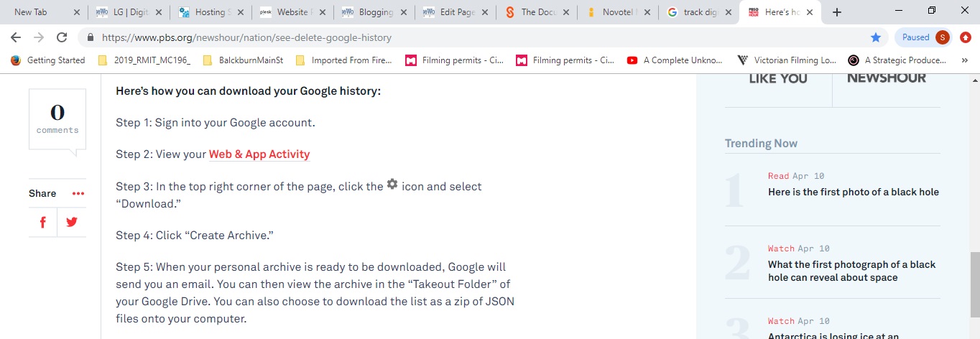Close the Novotel tab
The height and width of the screenshot is (339, 980).
(648, 12)
